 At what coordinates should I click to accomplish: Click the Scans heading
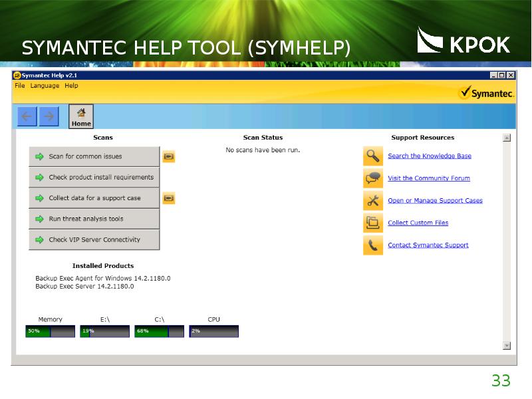pyautogui.click(x=103, y=138)
